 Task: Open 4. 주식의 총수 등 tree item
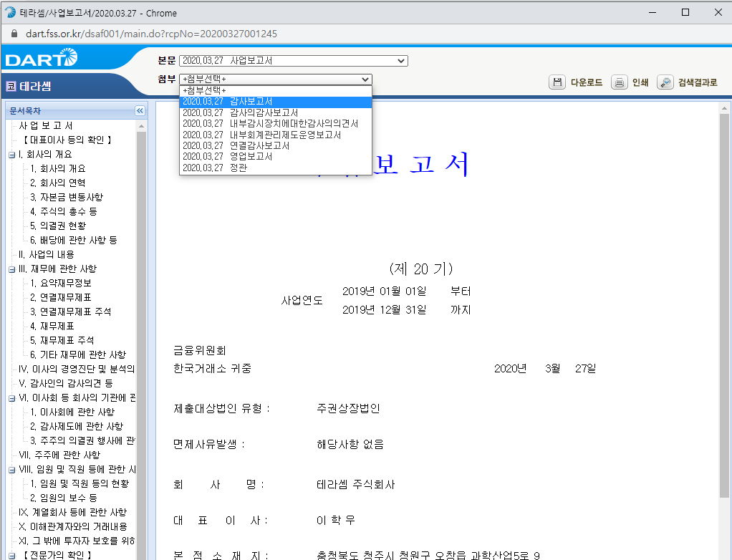(64, 212)
